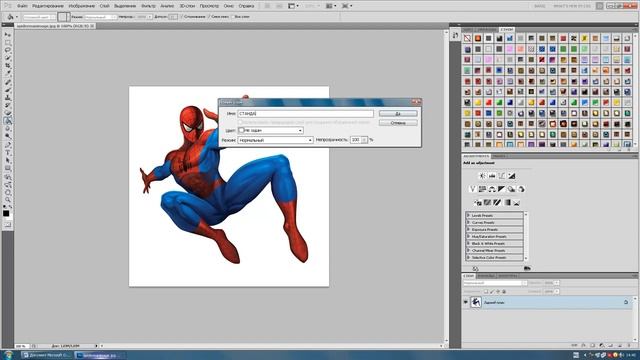
Task: Click the layer name input field in dialog
Action: click(305, 113)
